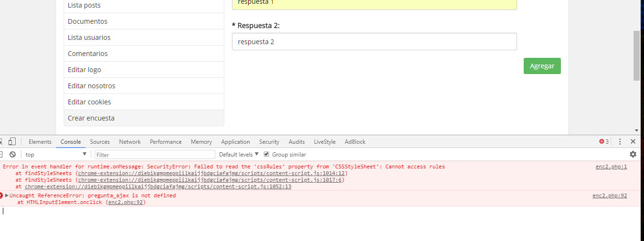Close the DevTools panel

tap(633, 141)
